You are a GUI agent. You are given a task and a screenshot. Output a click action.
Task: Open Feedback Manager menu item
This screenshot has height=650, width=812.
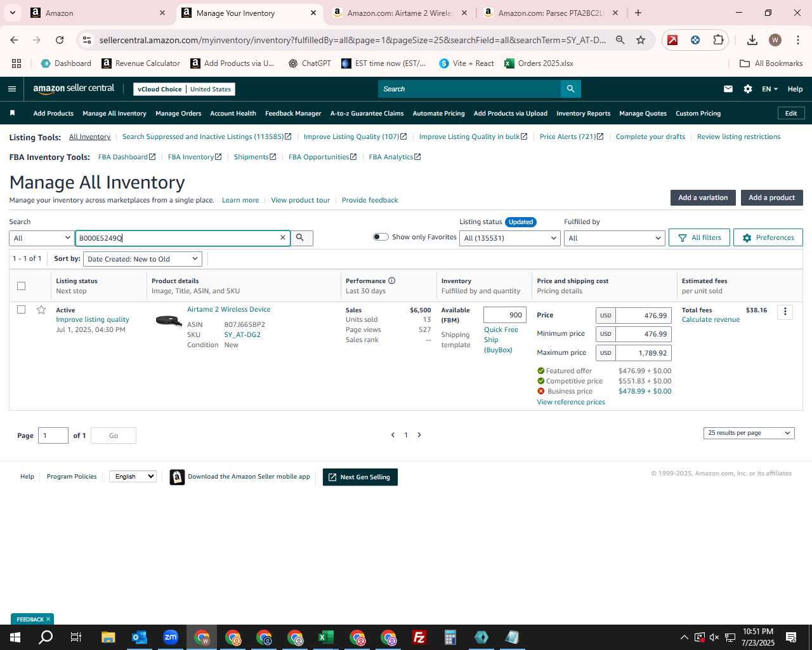click(x=293, y=113)
